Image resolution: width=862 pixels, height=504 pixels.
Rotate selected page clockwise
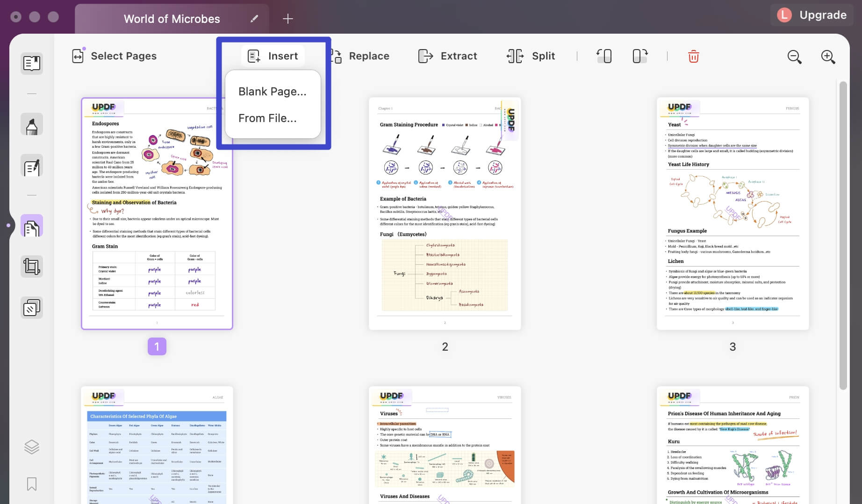coord(640,56)
